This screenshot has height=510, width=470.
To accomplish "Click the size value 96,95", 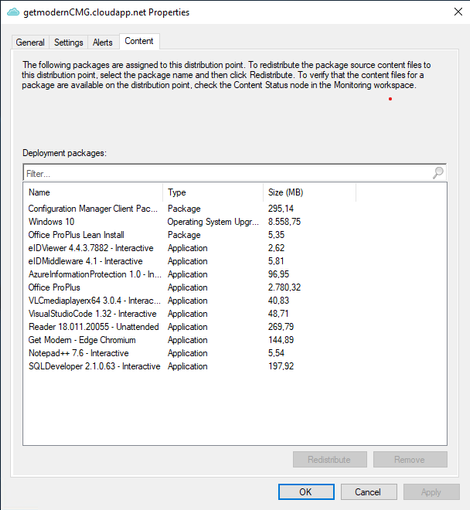I will 279,274.
